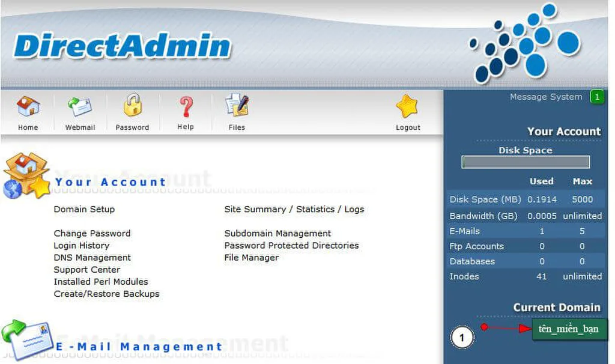The height and width of the screenshot is (364, 615).
Task: Click the Logout label in toolbar
Action: click(x=408, y=127)
